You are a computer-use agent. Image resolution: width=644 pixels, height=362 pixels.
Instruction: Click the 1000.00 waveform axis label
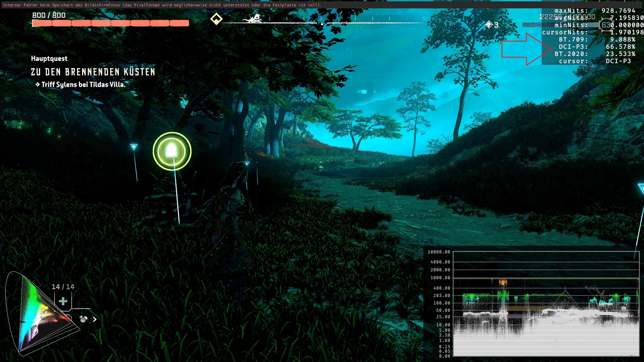point(440,278)
